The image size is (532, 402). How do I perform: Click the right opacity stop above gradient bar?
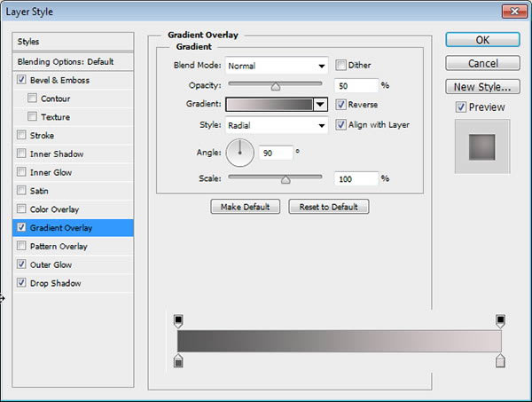coord(500,321)
